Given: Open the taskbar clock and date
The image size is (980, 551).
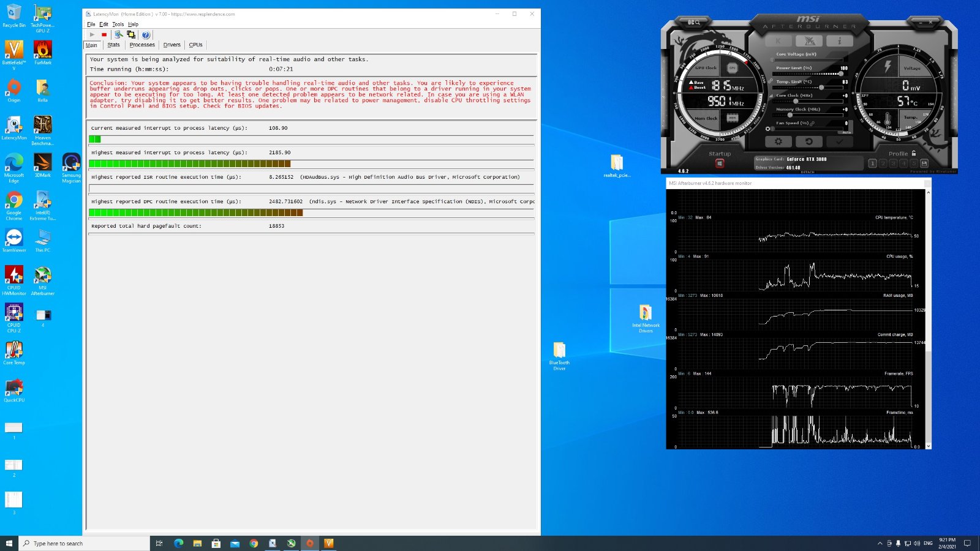Looking at the screenshot, I should click(x=947, y=543).
